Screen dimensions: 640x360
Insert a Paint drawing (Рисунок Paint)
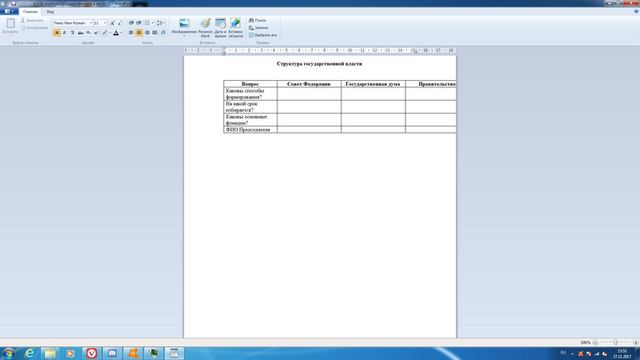(205, 28)
